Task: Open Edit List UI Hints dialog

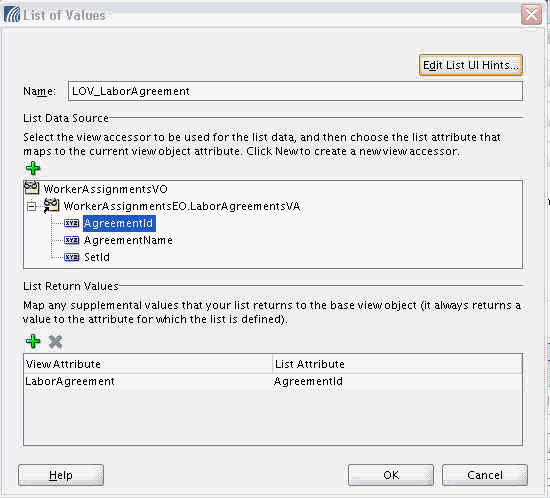Action: (x=470, y=65)
